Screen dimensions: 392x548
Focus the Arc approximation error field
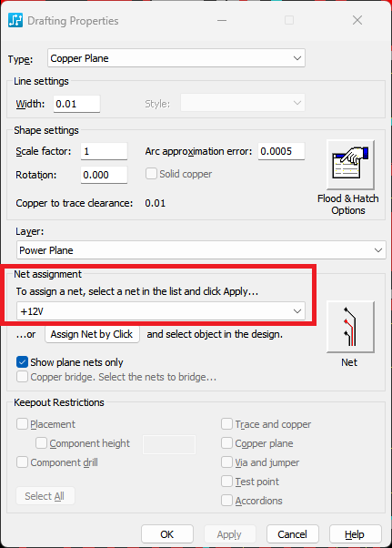coord(281,151)
